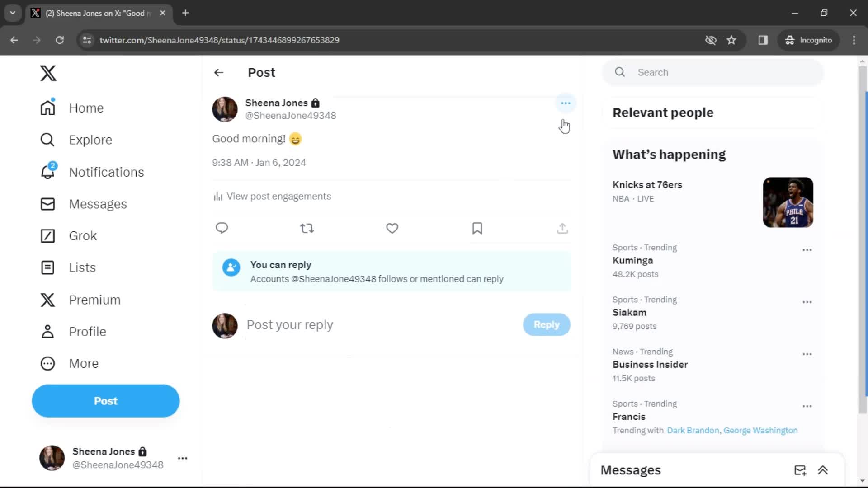Click @SheenaJone49348 handle on the post
This screenshot has width=868, height=488.
[291, 116]
